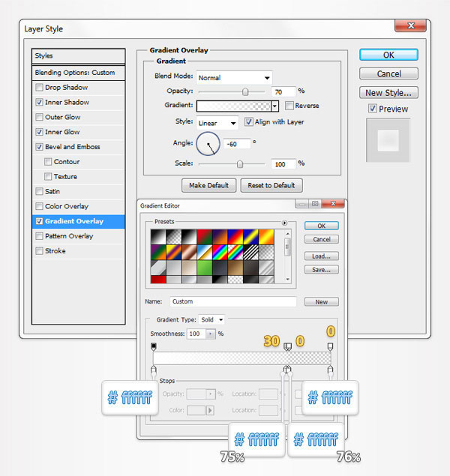Viewport: 450px width, 476px height.
Task: Click the Stops Opacity arrow popup
Action: pos(211,394)
